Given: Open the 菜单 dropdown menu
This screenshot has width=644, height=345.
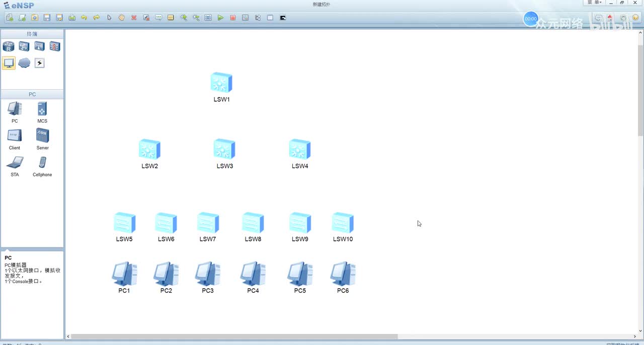Looking at the screenshot, I should 595,3.
